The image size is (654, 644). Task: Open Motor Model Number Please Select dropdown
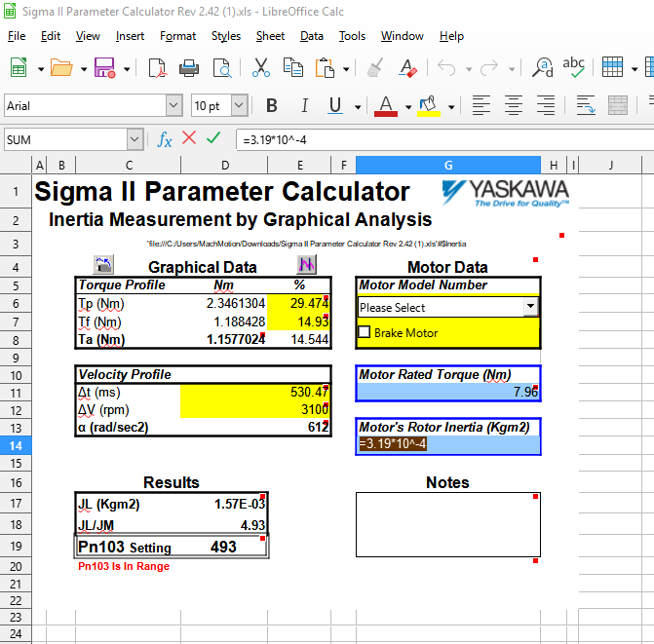(x=530, y=307)
